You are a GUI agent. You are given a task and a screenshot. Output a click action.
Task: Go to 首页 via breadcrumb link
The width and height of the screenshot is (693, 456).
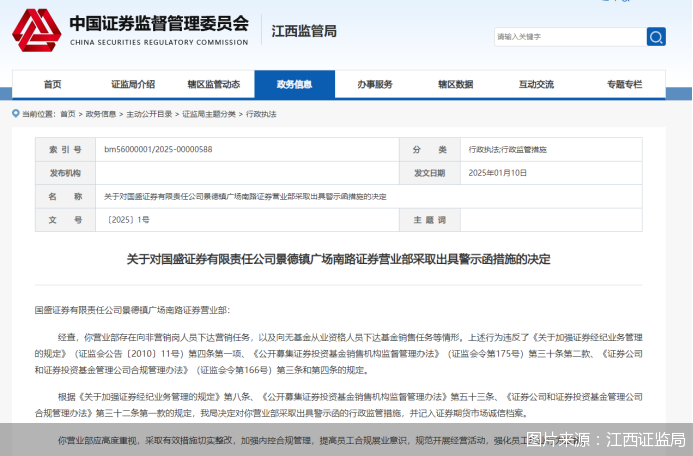[x=68, y=114]
